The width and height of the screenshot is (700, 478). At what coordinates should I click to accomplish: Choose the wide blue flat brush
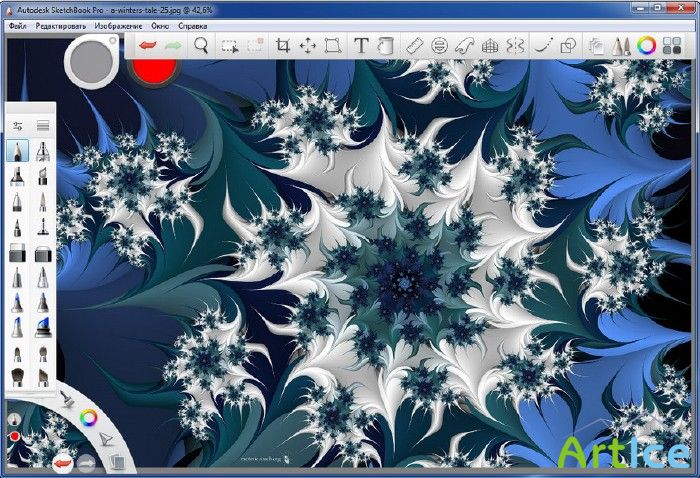(43, 328)
